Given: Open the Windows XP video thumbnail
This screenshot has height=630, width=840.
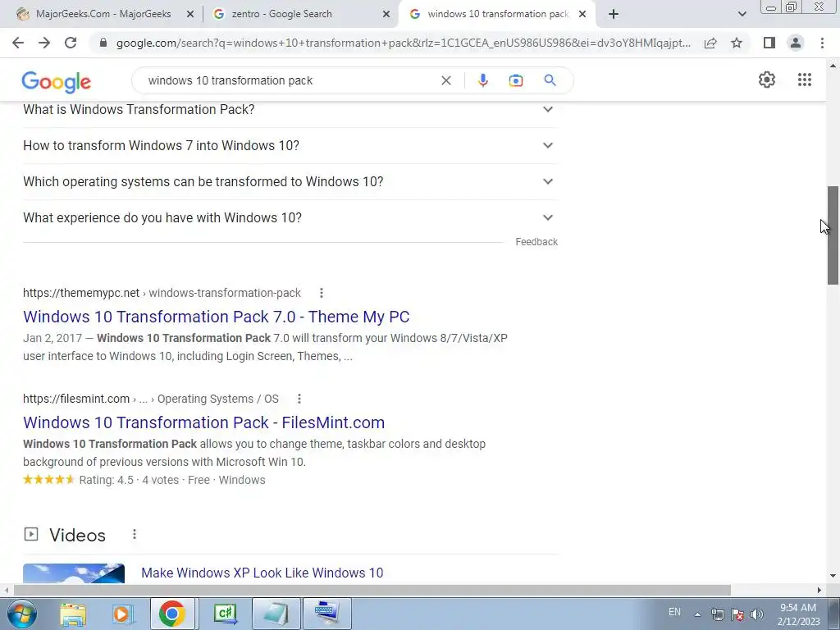Looking at the screenshot, I should click(74, 573).
